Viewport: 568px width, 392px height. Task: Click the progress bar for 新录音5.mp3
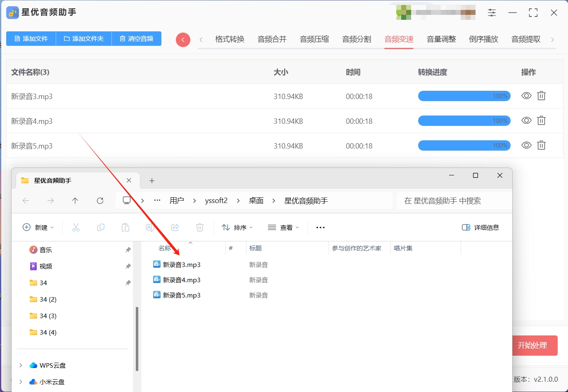[x=464, y=146]
